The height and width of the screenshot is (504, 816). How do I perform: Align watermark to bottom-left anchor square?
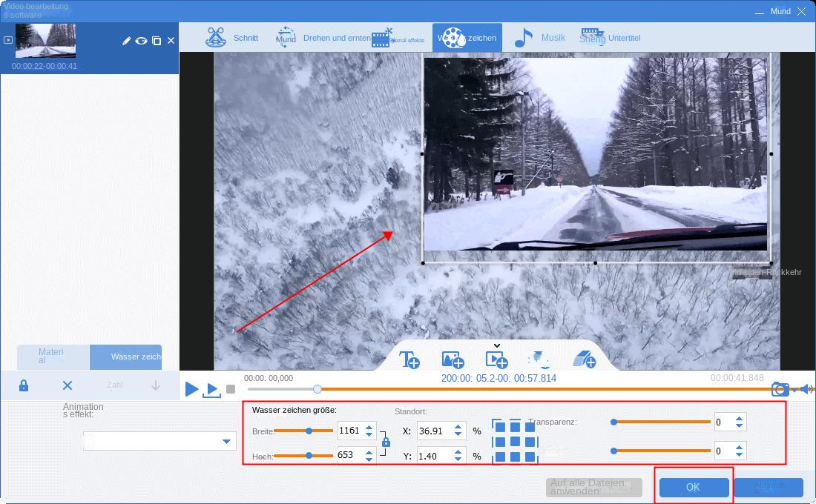tap(500, 457)
